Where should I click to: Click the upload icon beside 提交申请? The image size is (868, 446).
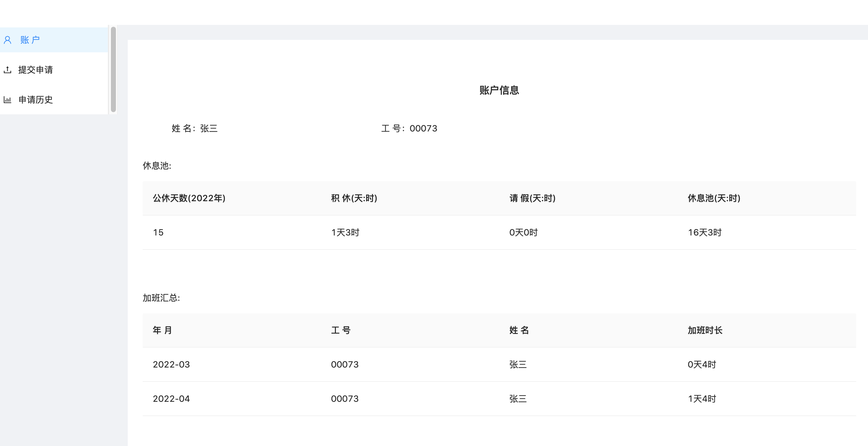7,70
